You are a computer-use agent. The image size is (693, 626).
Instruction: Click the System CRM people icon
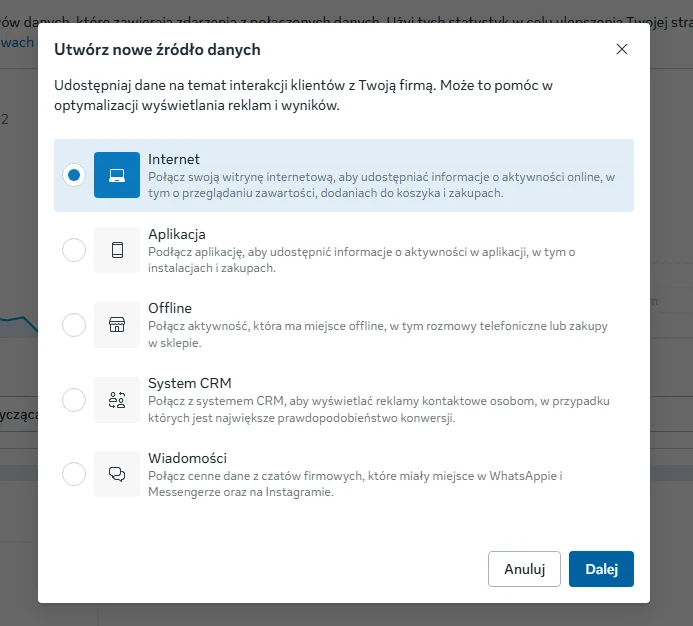(117, 400)
